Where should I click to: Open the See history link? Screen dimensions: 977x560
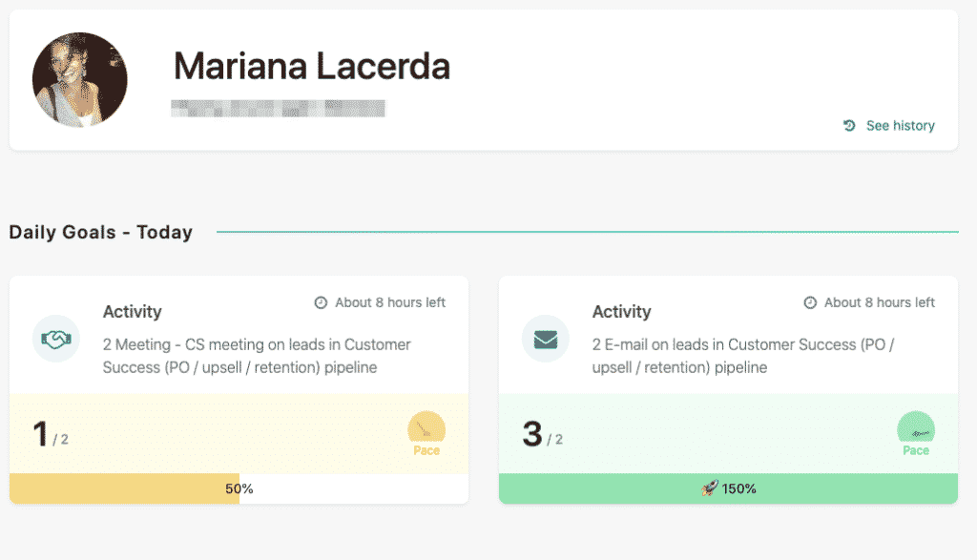click(900, 126)
